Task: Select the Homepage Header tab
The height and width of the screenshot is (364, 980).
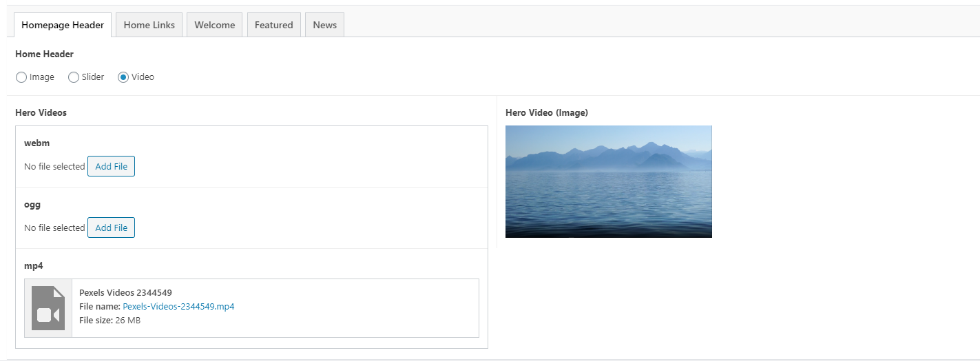Action: [x=63, y=25]
